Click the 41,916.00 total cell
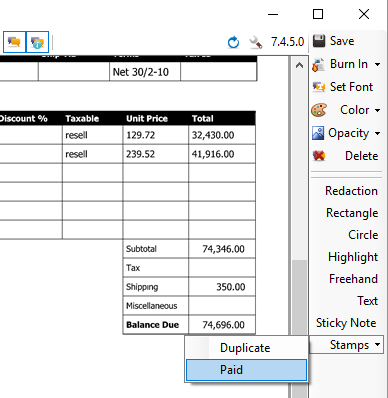388x398 pixels. pos(222,154)
